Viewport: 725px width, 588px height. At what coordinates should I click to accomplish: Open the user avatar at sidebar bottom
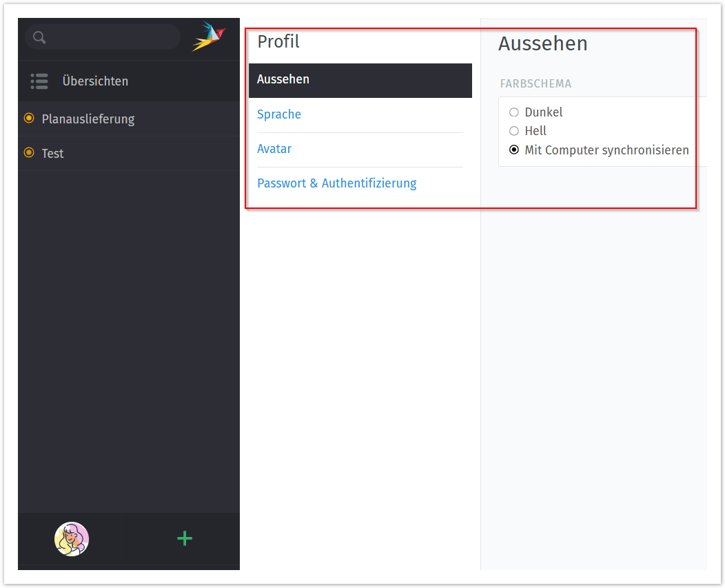72,539
